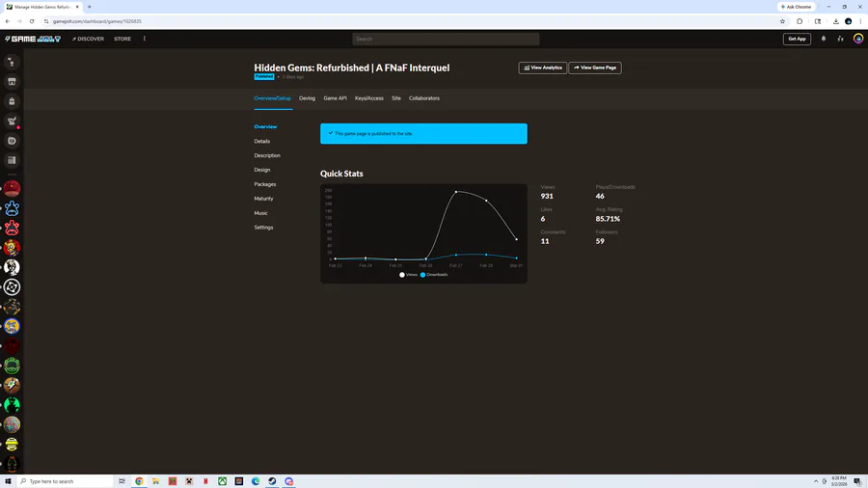Toggle the Downloads series in chart legend
The height and width of the screenshot is (488, 868).
(434, 275)
